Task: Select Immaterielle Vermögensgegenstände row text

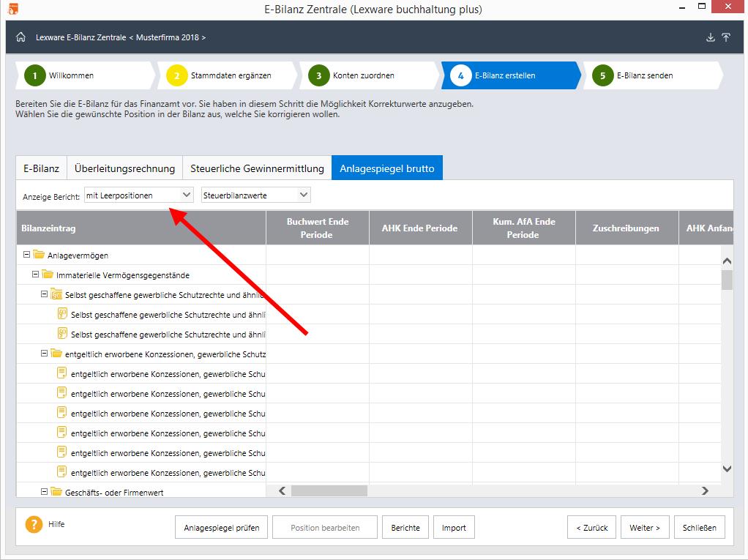Action: [123, 275]
